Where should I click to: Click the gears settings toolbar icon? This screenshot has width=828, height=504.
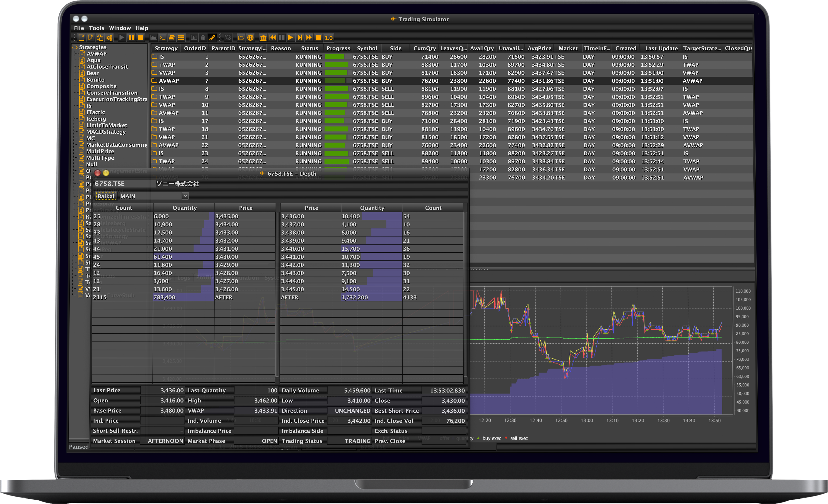click(109, 38)
